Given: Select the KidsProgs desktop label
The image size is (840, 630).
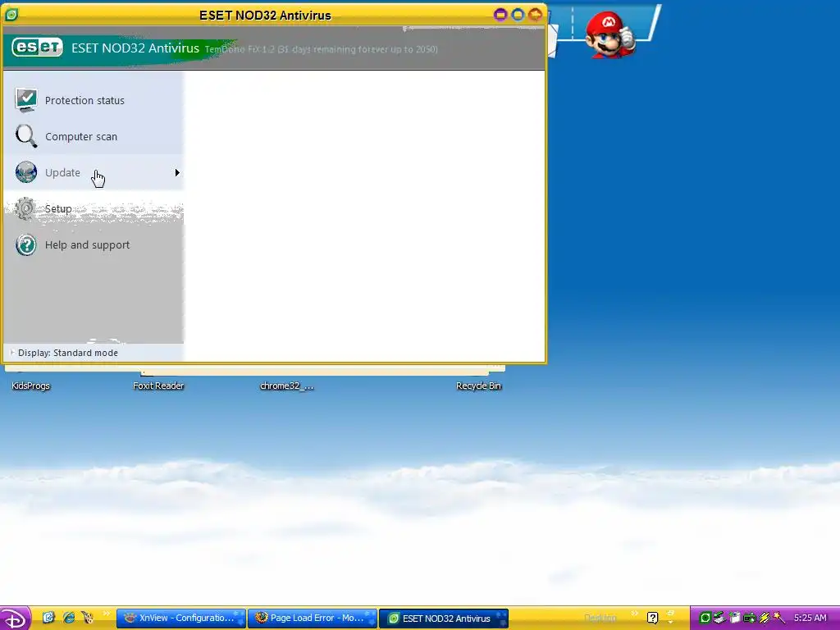Looking at the screenshot, I should pos(30,386).
